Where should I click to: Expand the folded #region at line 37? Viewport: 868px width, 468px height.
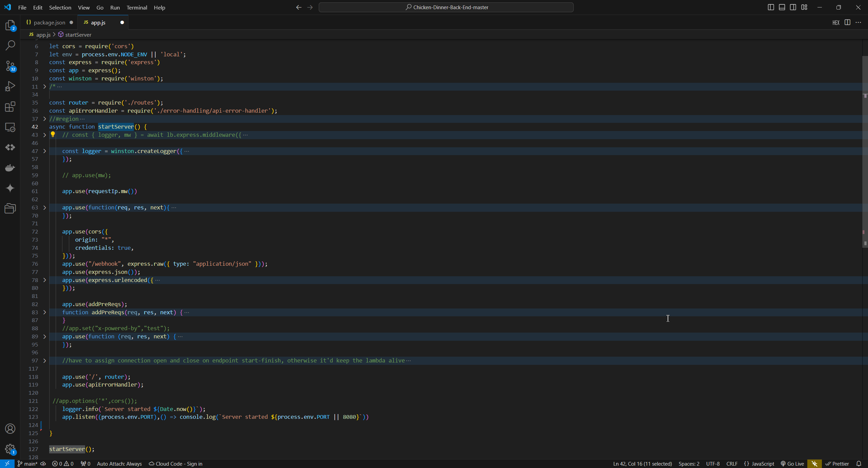(x=44, y=119)
